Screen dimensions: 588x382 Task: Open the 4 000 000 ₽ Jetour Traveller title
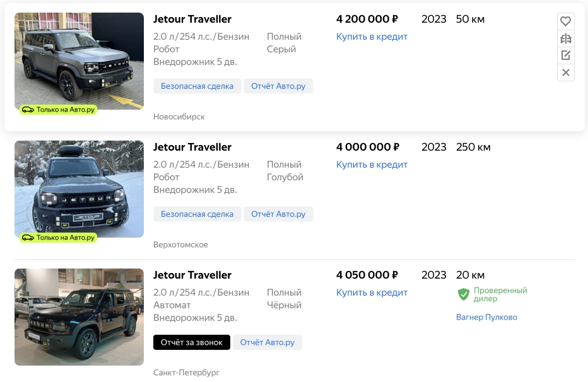(x=192, y=148)
